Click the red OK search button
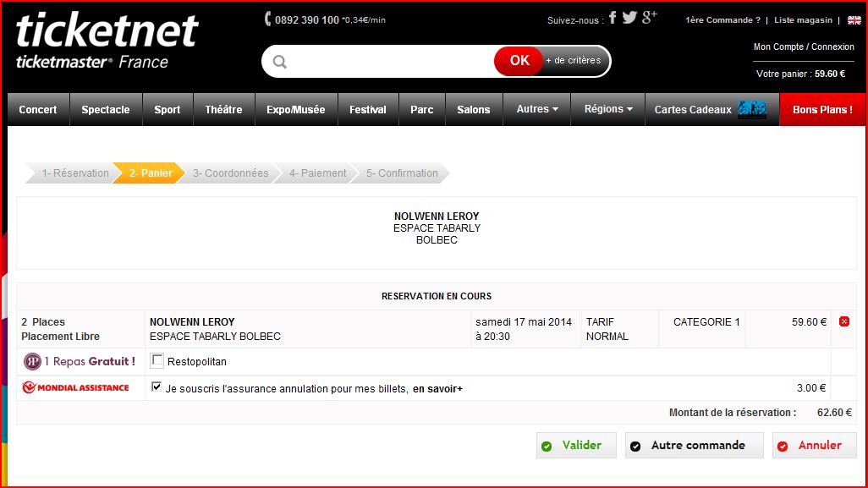Viewport: 868px width, 488px height. [519, 60]
